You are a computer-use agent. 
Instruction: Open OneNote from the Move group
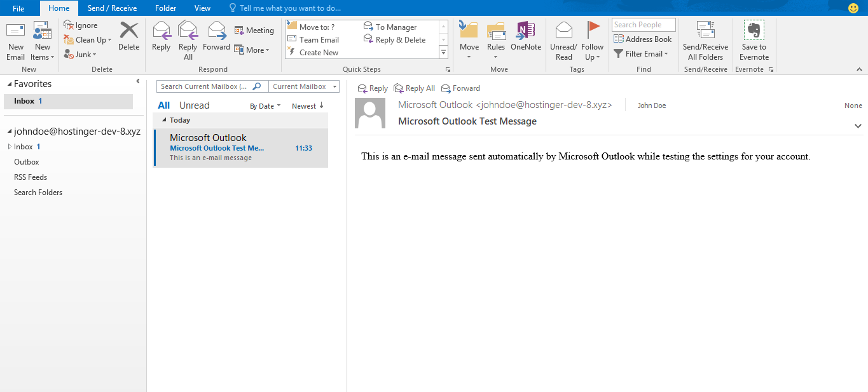tap(525, 31)
